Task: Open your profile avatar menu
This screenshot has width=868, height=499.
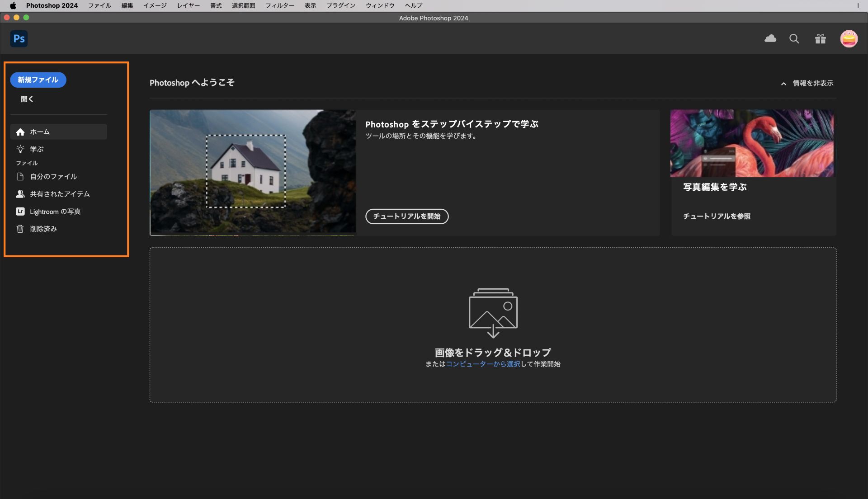Action: [x=849, y=39]
